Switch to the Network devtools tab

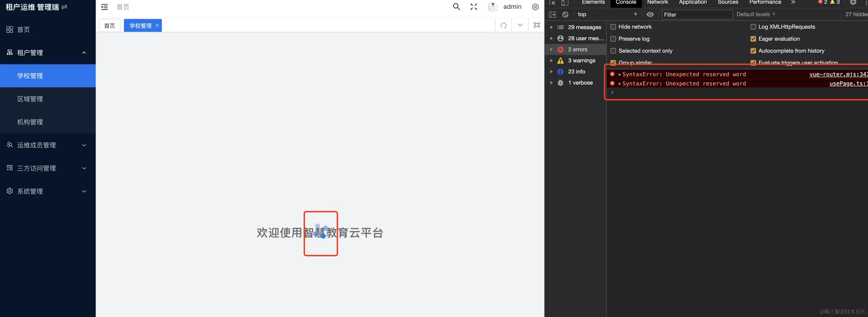click(657, 2)
